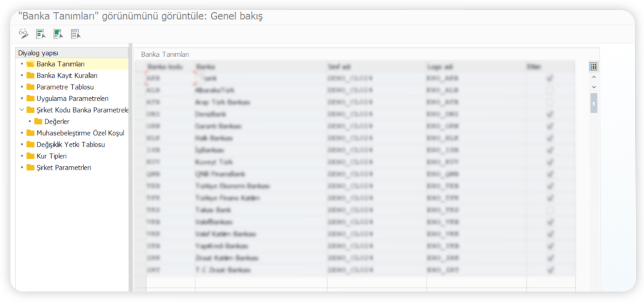Click the Değerler folder icon

(x=38, y=121)
